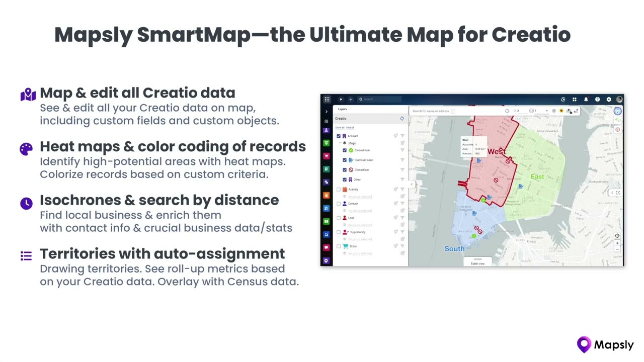Open the settings gear icon
The image size is (644, 362).
click(609, 99)
